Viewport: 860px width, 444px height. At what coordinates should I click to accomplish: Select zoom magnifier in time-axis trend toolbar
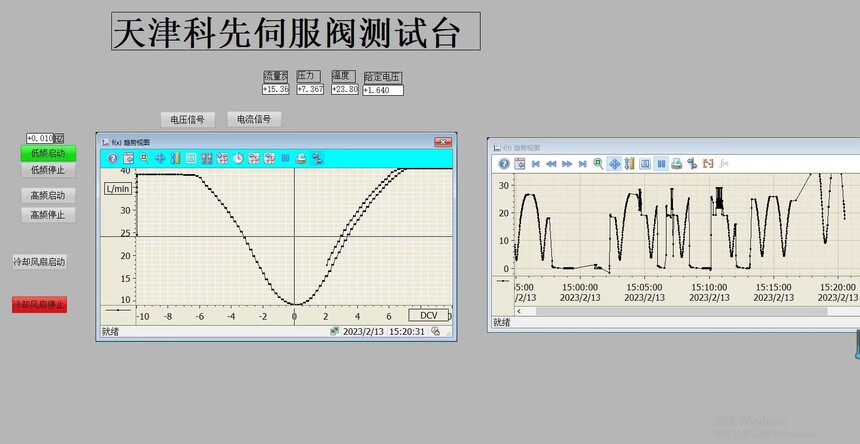[x=598, y=163]
